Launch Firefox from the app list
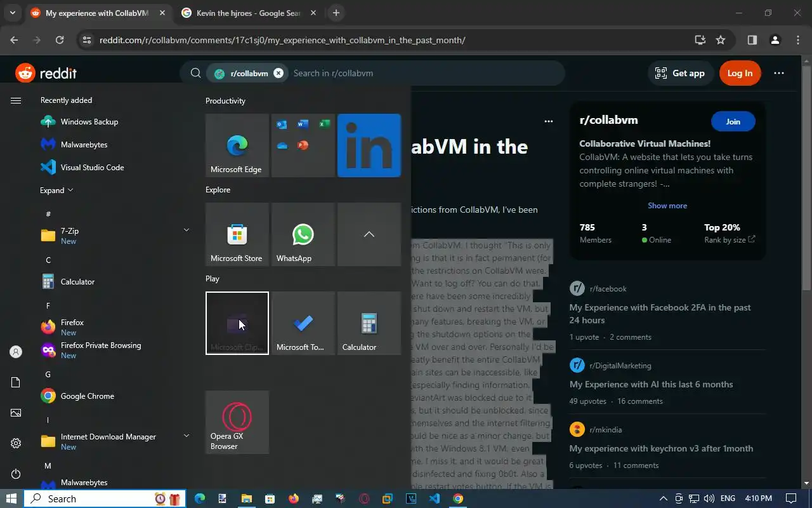The image size is (812, 508). pyautogui.click(x=114, y=327)
